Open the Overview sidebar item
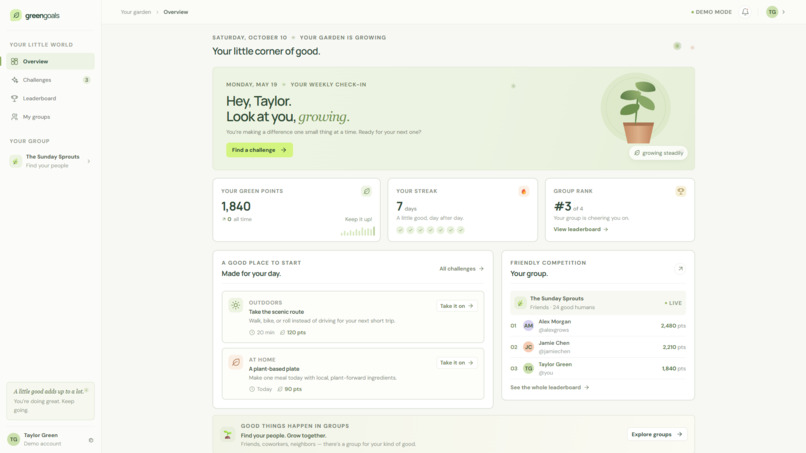The width and height of the screenshot is (806, 453). 50,61
